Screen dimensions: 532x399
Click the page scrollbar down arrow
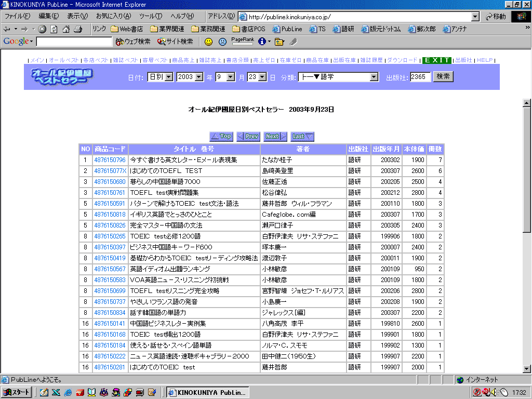click(527, 368)
